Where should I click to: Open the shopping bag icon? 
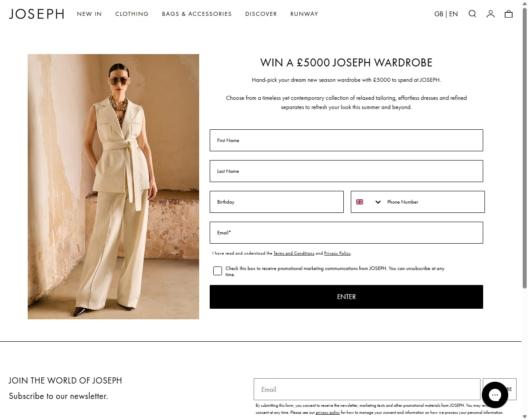point(509,14)
